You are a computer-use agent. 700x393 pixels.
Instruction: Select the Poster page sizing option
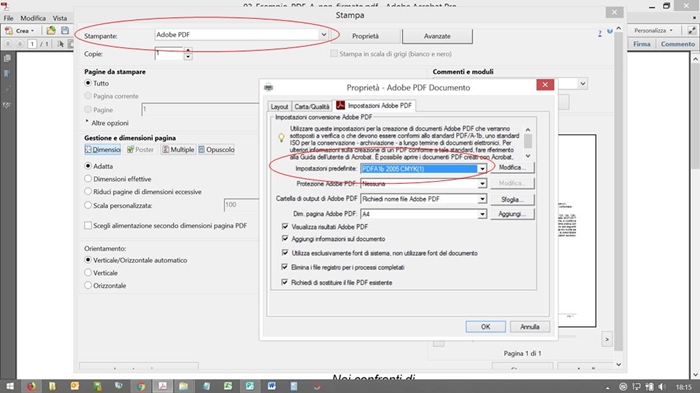[x=140, y=150]
